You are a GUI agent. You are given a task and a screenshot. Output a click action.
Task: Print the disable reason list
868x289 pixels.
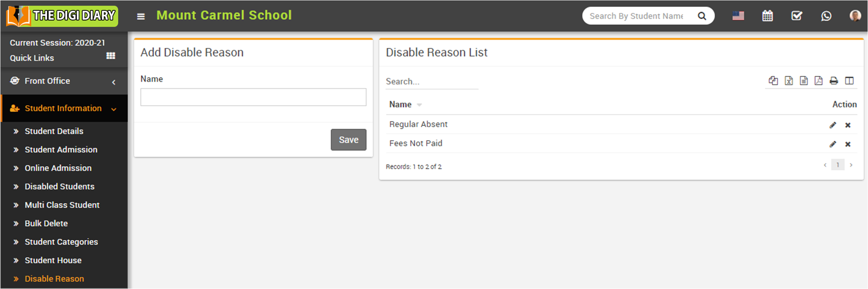pos(834,81)
